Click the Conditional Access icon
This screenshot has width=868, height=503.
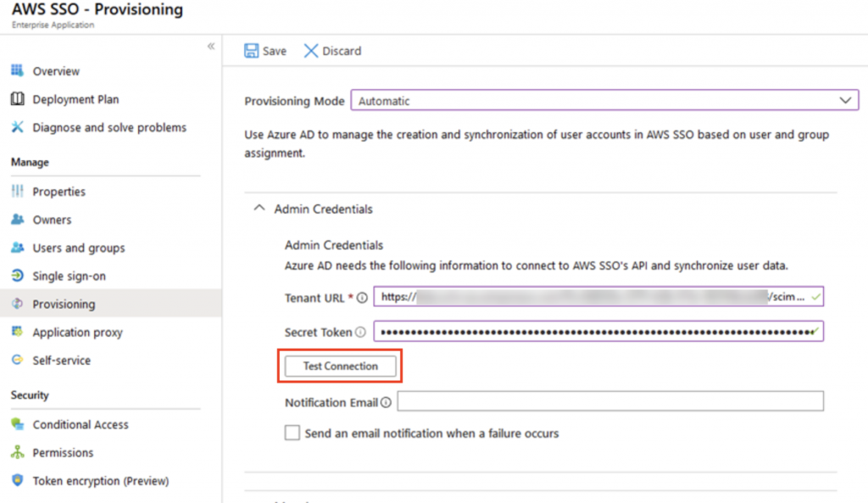(17, 424)
